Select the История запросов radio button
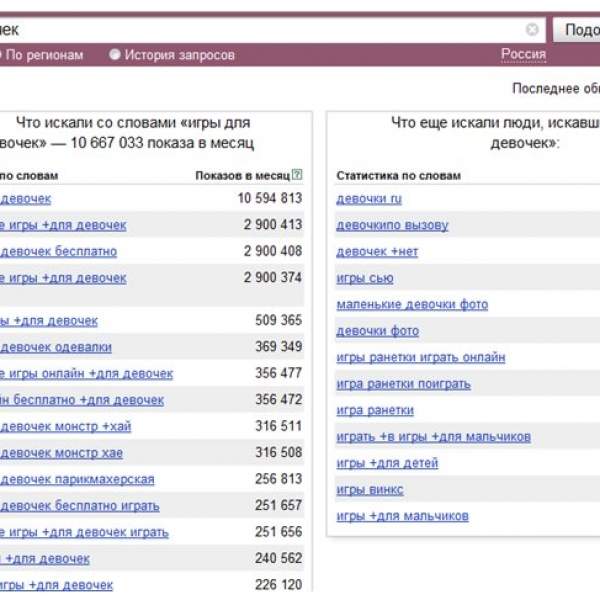 [x=114, y=55]
